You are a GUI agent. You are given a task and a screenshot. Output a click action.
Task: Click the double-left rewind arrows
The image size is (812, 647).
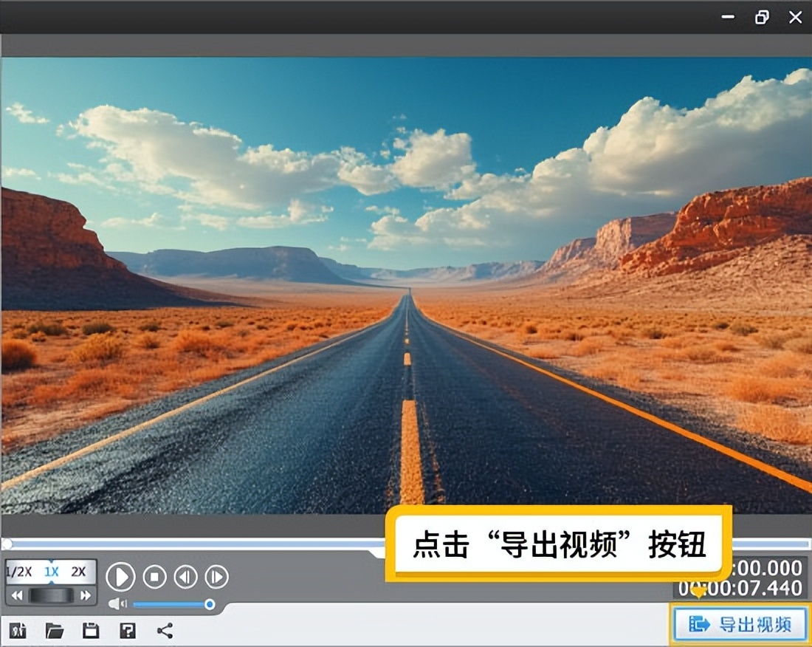click(16, 595)
